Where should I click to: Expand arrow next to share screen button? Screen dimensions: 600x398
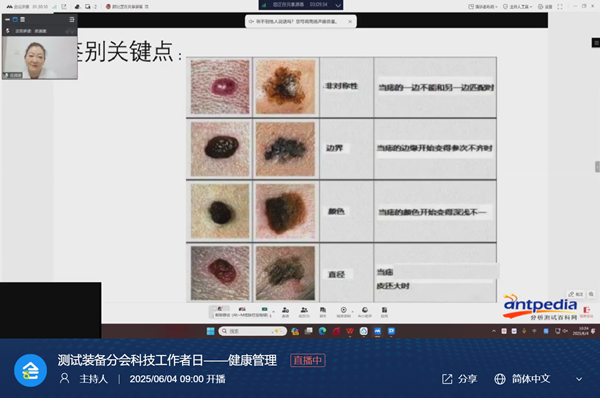[273, 311]
